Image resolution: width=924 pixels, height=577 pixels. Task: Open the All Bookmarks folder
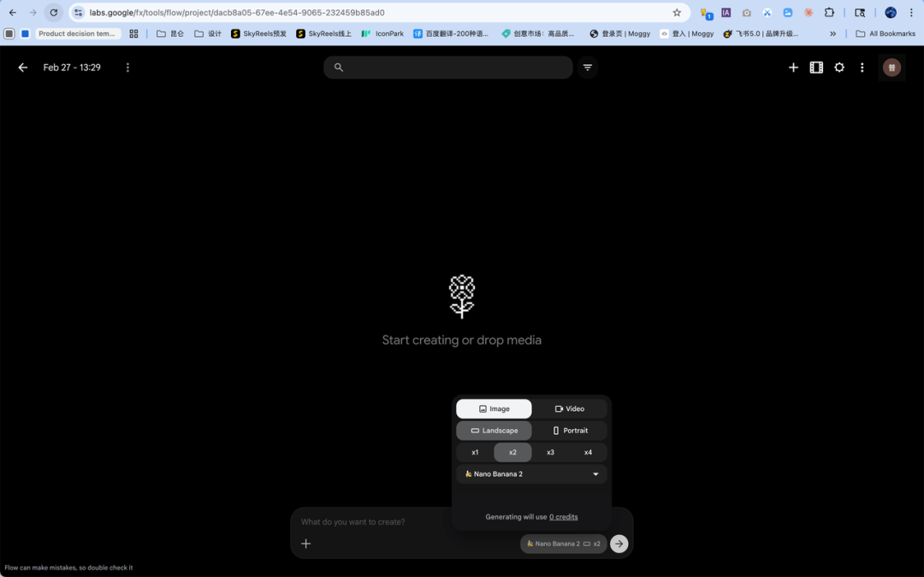click(x=885, y=33)
